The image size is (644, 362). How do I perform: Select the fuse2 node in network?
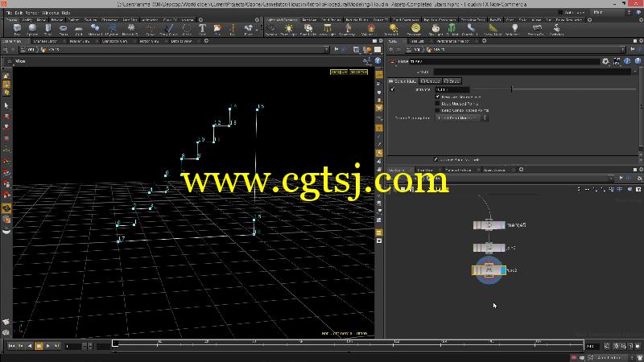tap(489, 270)
